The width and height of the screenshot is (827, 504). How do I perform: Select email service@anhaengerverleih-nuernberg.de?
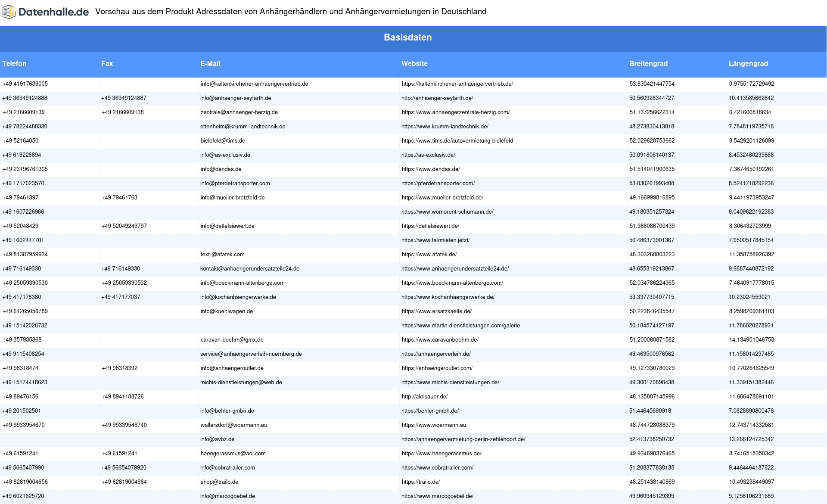pyautogui.click(x=251, y=354)
